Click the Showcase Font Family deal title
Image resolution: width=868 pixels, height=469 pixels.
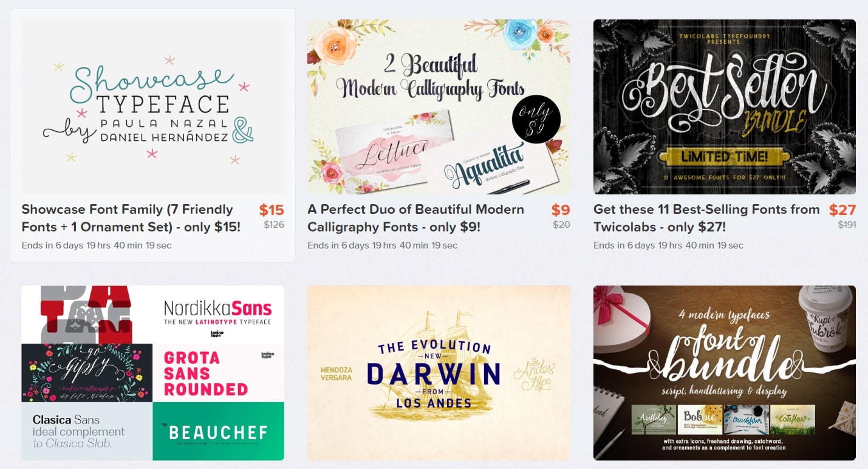click(x=131, y=218)
